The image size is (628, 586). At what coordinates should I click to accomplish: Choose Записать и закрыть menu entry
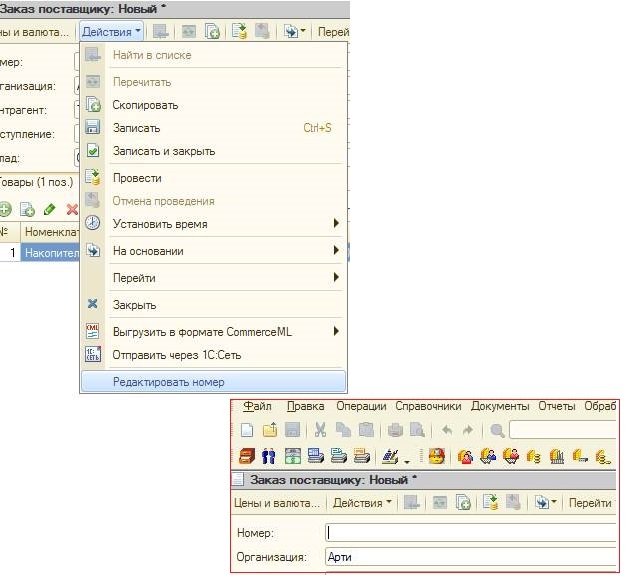point(213,151)
